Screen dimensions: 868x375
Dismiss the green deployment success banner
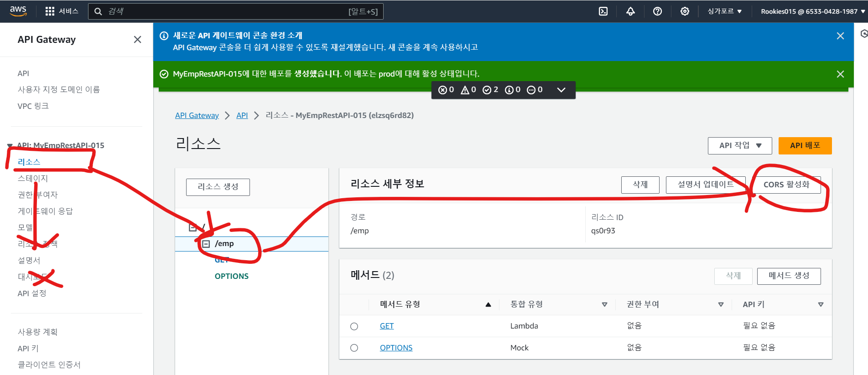[840, 74]
